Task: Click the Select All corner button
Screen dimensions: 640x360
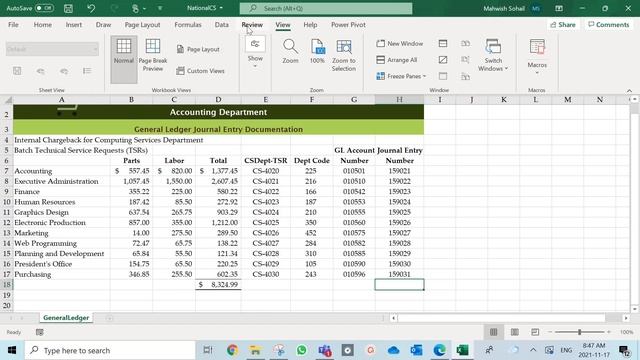Action: (7, 100)
